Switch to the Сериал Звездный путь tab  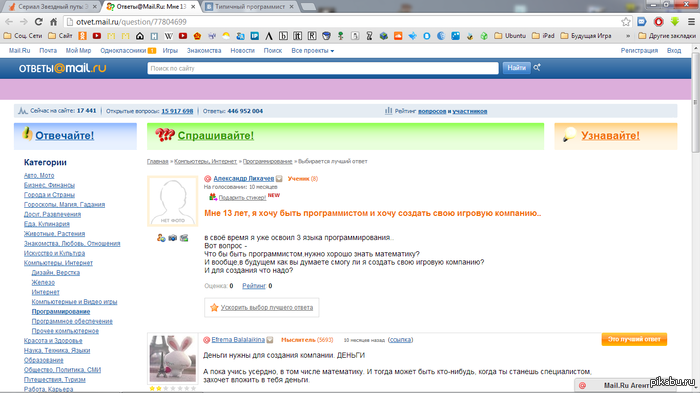[x=53, y=7]
